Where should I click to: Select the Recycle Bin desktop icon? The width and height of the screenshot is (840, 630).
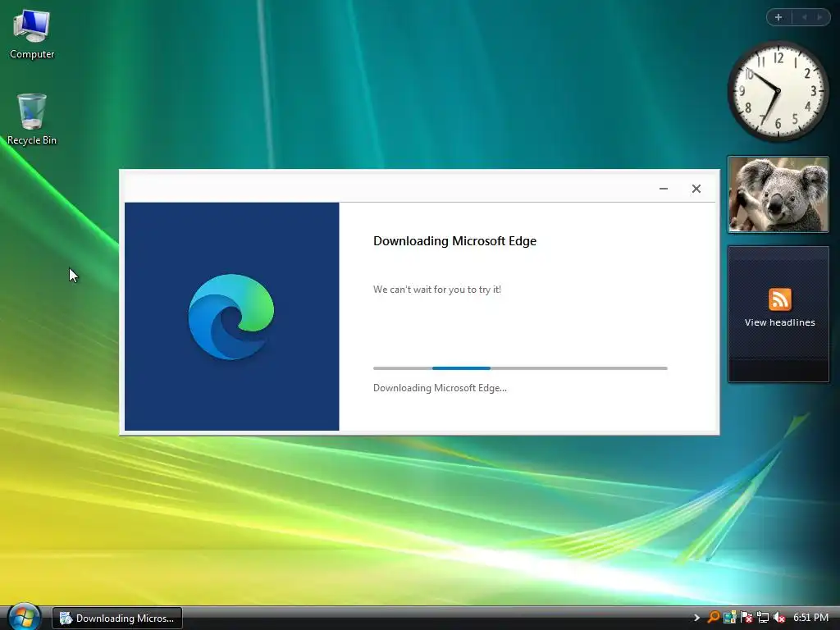click(x=32, y=119)
